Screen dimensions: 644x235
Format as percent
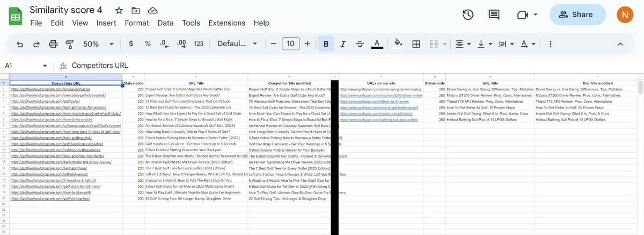(x=148, y=44)
